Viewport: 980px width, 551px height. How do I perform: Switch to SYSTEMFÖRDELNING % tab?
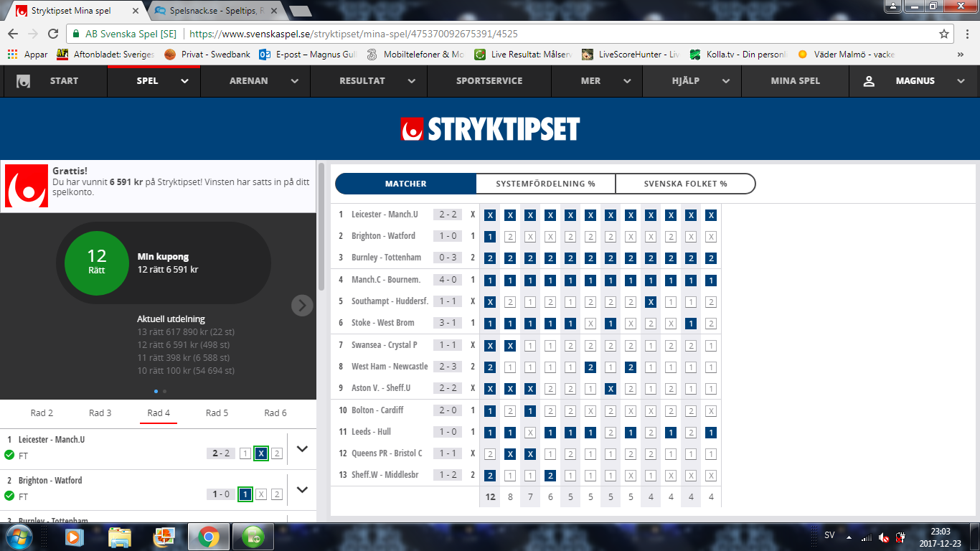(x=545, y=184)
